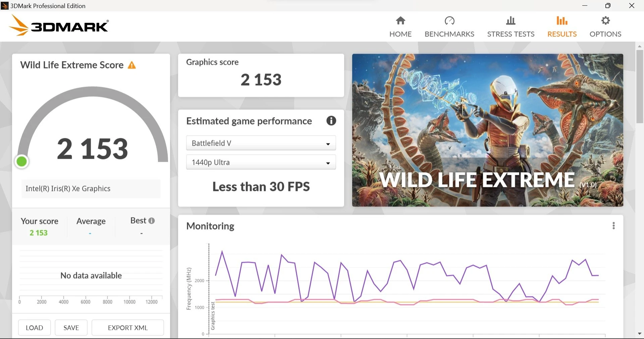
Task: Switch to the HOME tab label
Action: tap(400, 34)
